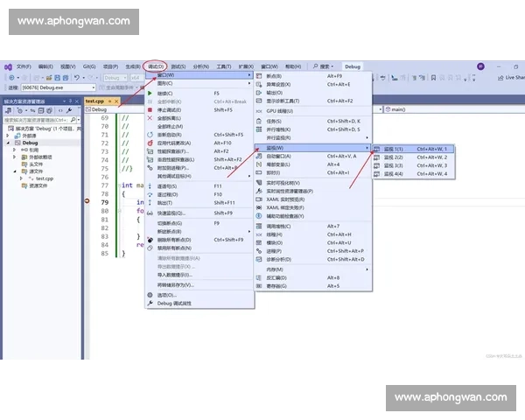
Task: Click the Debug properties wrench icon
Action: pos(150,303)
